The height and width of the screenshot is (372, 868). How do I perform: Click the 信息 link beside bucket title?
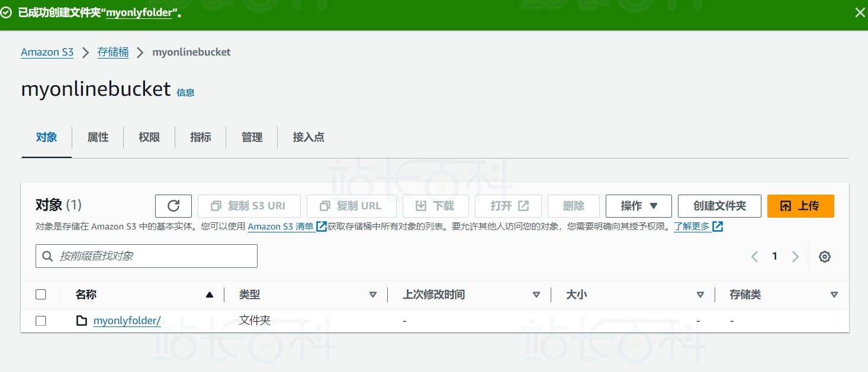pyautogui.click(x=185, y=92)
